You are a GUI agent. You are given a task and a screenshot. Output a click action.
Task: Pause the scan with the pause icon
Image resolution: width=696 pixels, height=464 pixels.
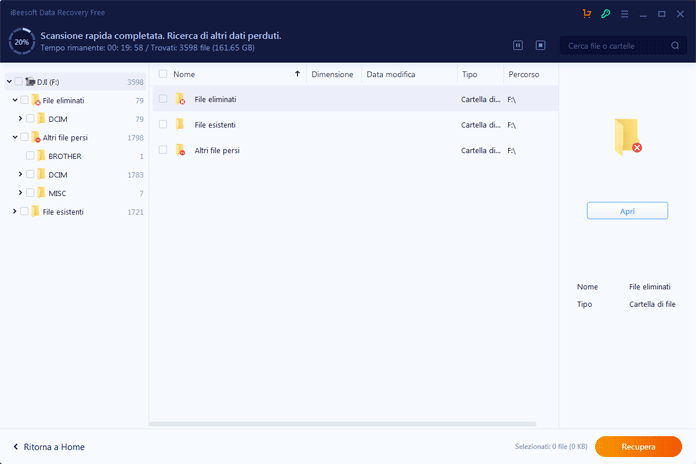518,45
